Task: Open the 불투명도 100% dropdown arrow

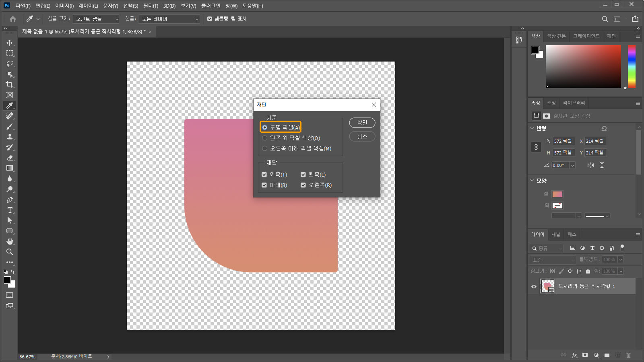Action: pyautogui.click(x=621, y=260)
